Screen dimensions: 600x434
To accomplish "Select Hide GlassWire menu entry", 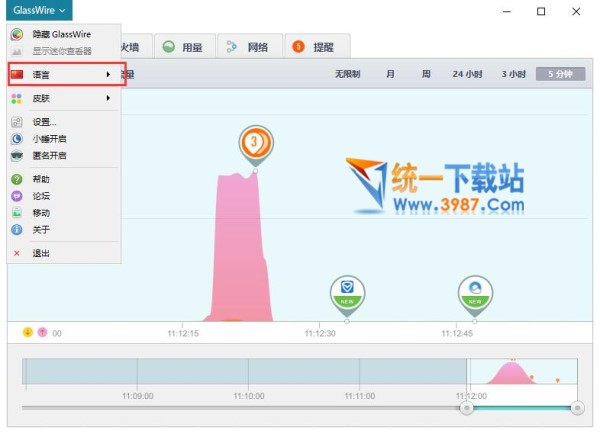I will (64, 34).
